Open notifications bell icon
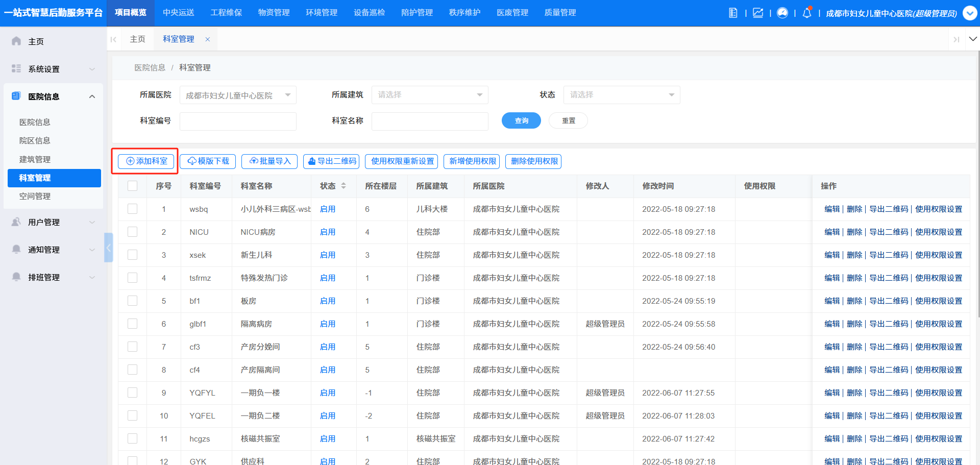The image size is (980, 465). coord(807,13)
